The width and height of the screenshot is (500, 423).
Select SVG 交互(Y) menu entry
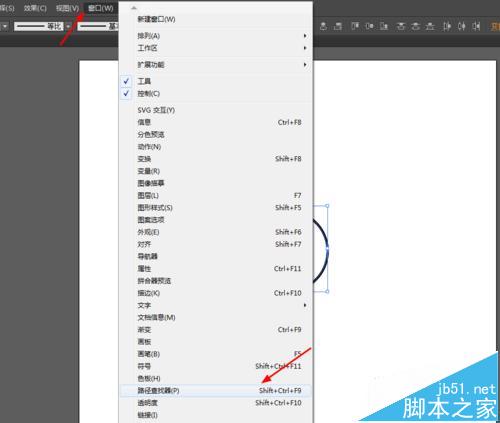point(216,110)
